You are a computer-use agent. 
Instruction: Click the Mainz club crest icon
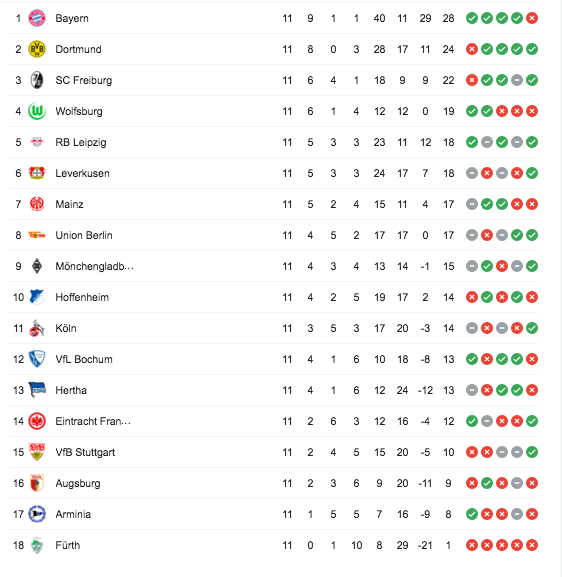[37, 204]
